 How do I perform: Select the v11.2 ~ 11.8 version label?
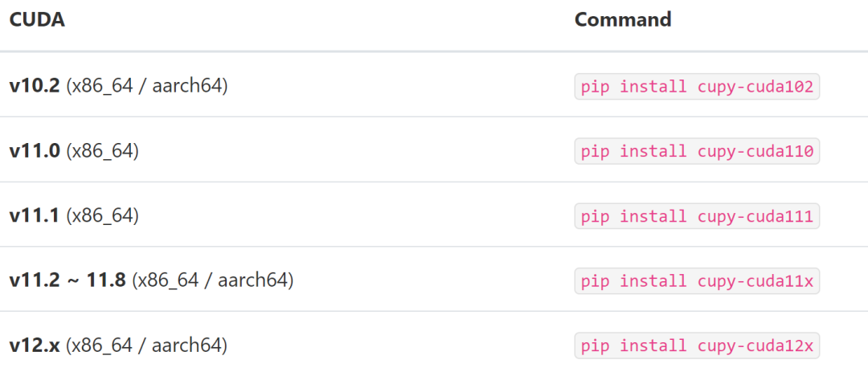point(68,280)
